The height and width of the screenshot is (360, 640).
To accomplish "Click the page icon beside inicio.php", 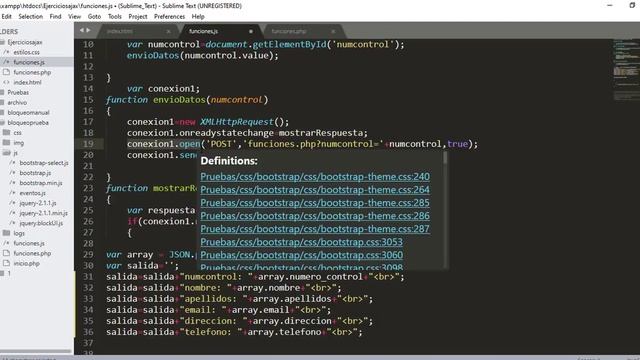I will [6, 263].
